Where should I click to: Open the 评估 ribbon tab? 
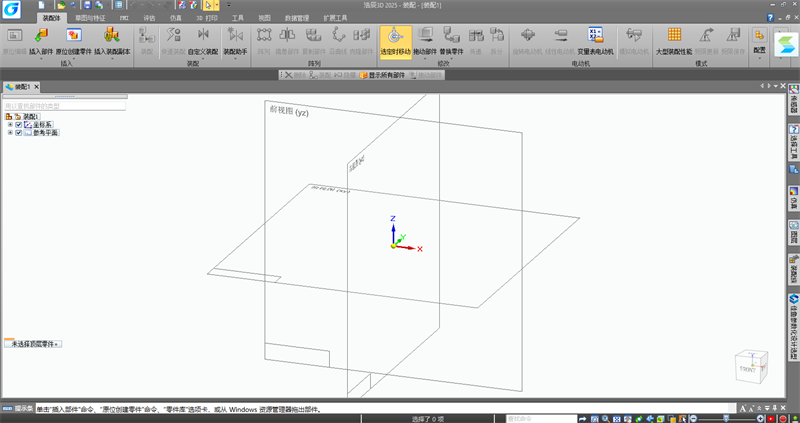pos(149,18)
